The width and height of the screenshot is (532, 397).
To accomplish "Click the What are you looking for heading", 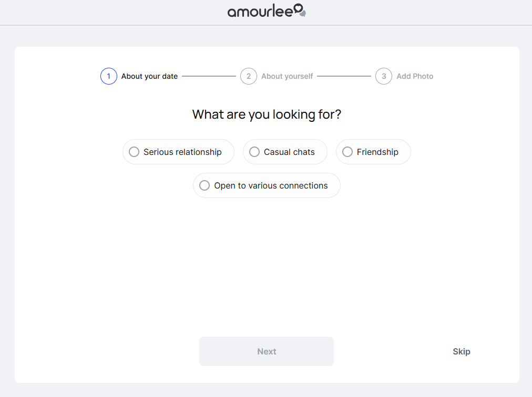I will (267, 114).
